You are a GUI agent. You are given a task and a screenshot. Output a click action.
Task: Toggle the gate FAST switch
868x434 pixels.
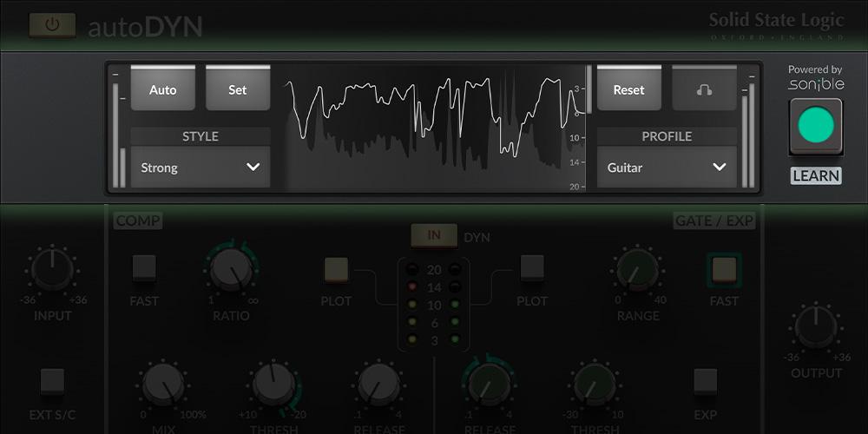(x=724, y=270)
